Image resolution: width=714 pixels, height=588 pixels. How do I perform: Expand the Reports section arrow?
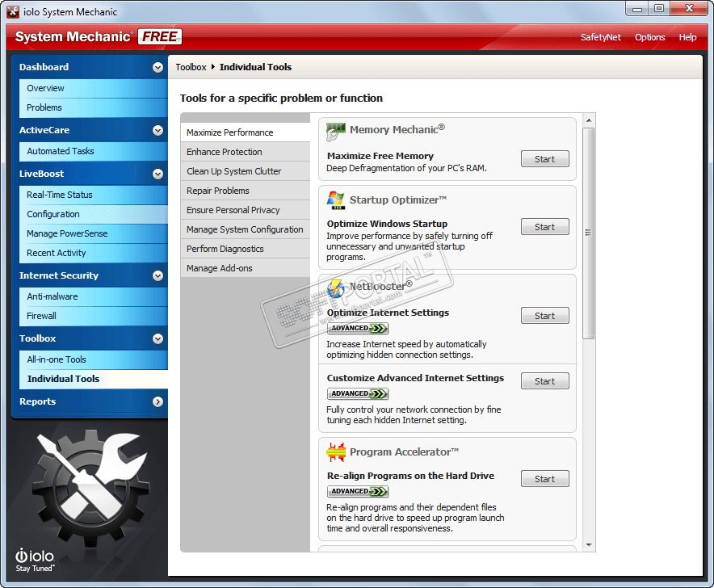click(x=158, y=402)
